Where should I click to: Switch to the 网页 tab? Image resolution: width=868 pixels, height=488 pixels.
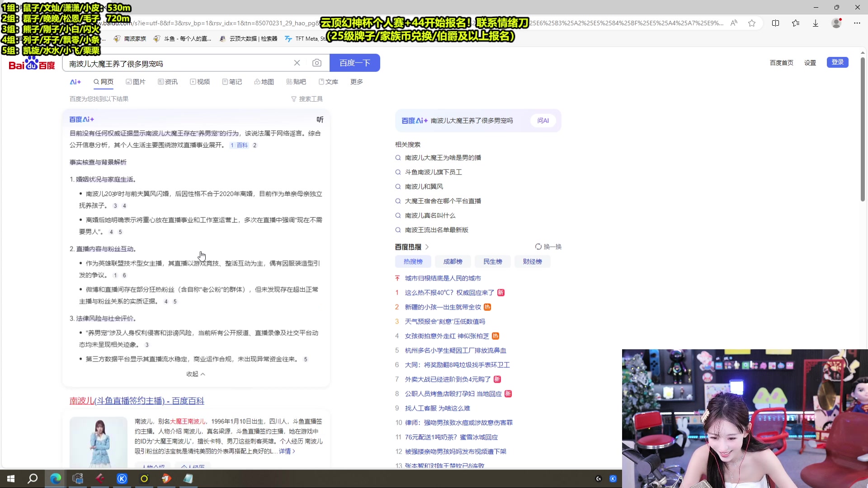[104, 82]
